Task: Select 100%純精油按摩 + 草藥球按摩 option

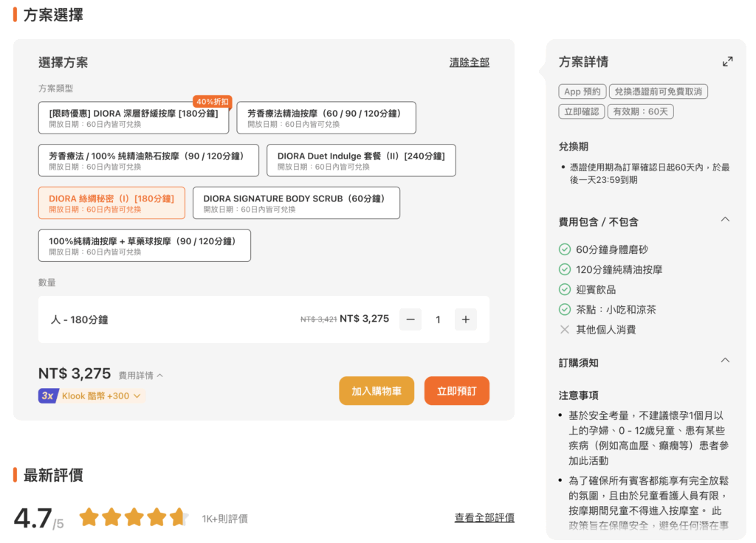Action: (x=145, y=246)
